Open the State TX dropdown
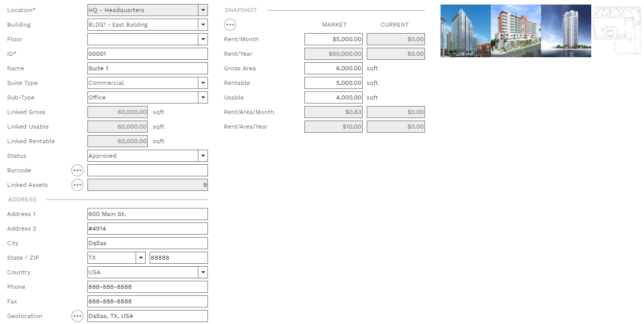 pos(140,258)
